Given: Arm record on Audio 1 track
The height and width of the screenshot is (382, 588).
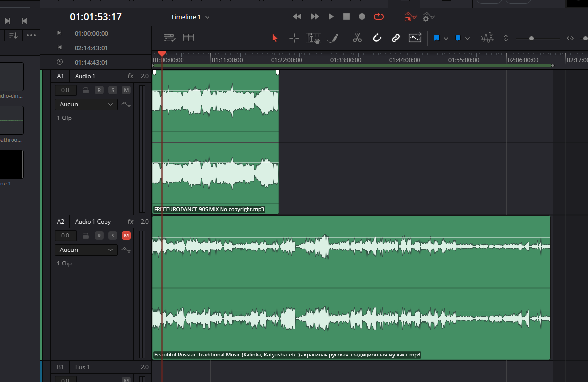Looking at the screenshot, I should coord(99,90).
